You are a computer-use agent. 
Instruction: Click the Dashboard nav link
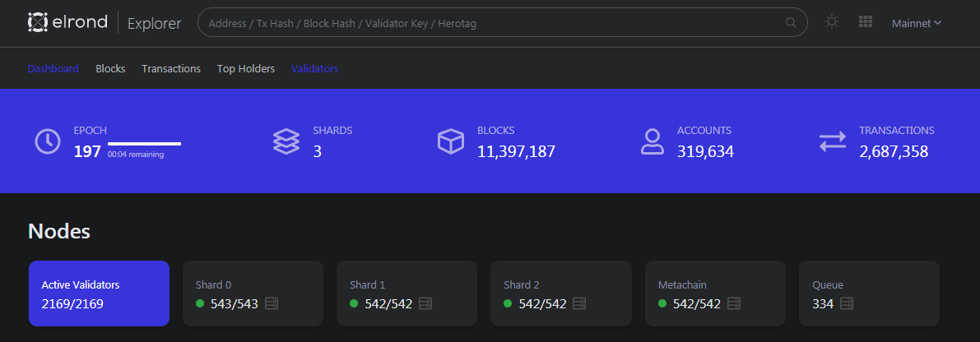point(53,68)
